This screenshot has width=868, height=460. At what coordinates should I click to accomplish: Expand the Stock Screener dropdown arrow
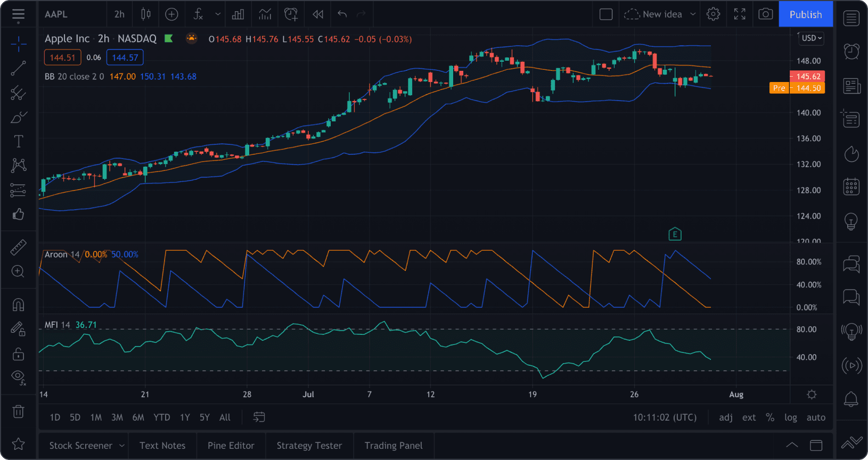tap(122, 446)
